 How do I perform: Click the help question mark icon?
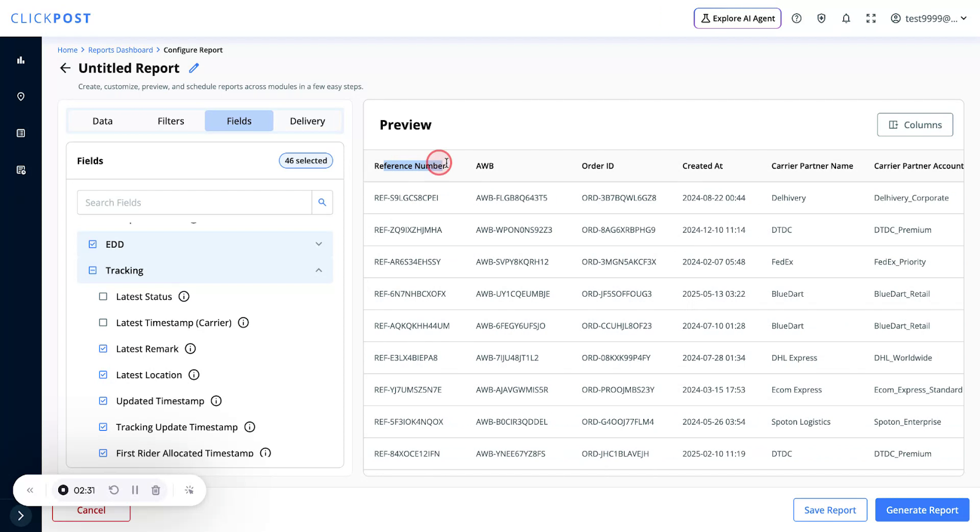coord(796,18)
